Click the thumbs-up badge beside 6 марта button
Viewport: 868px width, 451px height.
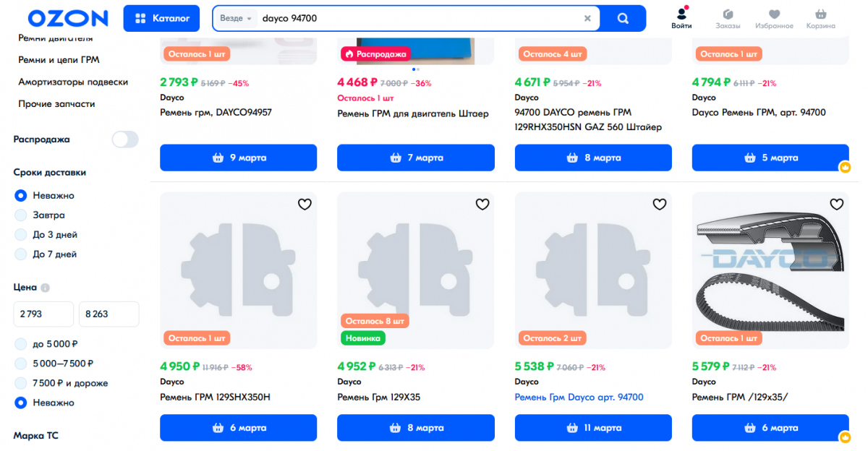(x=845, y=437)
